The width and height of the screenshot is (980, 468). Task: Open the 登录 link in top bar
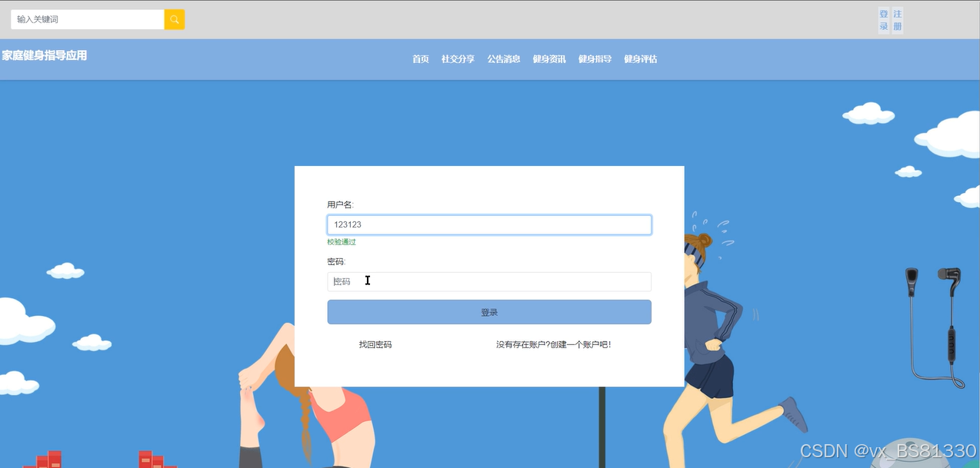coord(884,20)
